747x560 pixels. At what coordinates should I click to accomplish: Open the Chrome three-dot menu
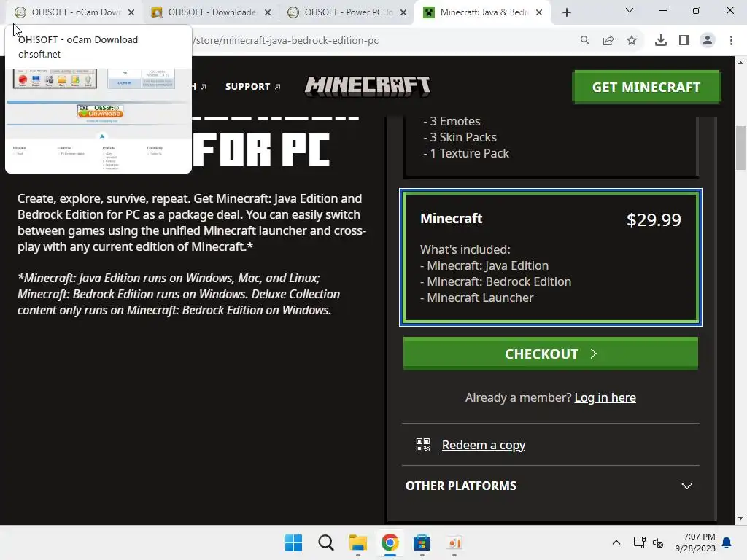click(x=731, y=41)
